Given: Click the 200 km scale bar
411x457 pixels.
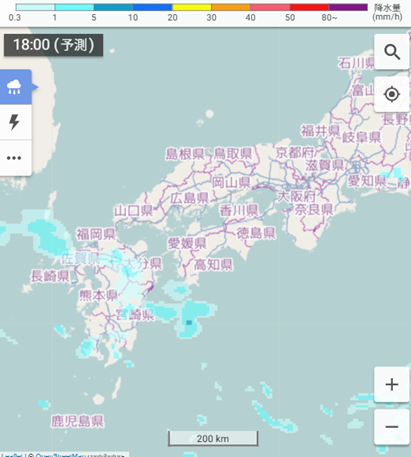Looking at the screenshot, I should point(213,438).
